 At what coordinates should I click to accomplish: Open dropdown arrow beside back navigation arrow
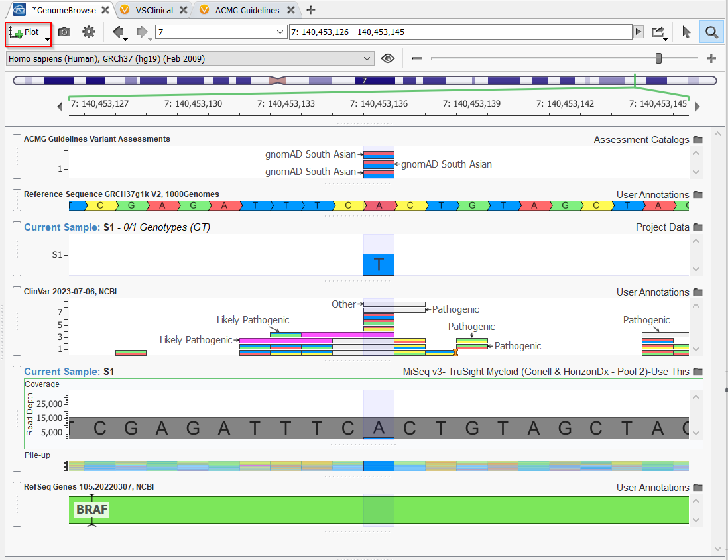[126, 40]
